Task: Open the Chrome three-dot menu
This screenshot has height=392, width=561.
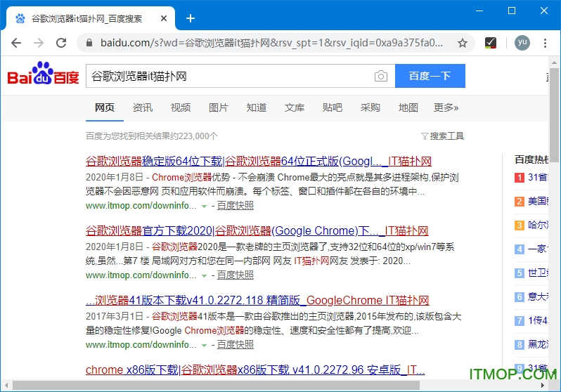Action: pos(545,43)
